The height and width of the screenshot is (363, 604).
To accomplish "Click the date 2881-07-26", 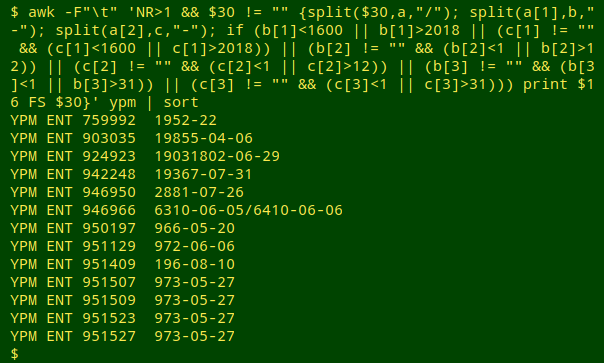I will coord(199,192).
